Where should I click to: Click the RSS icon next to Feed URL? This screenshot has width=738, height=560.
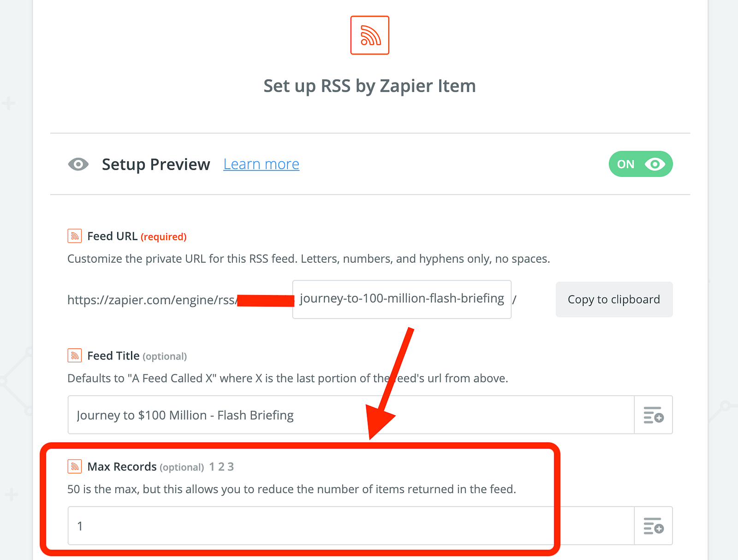(x=75, y=236)
